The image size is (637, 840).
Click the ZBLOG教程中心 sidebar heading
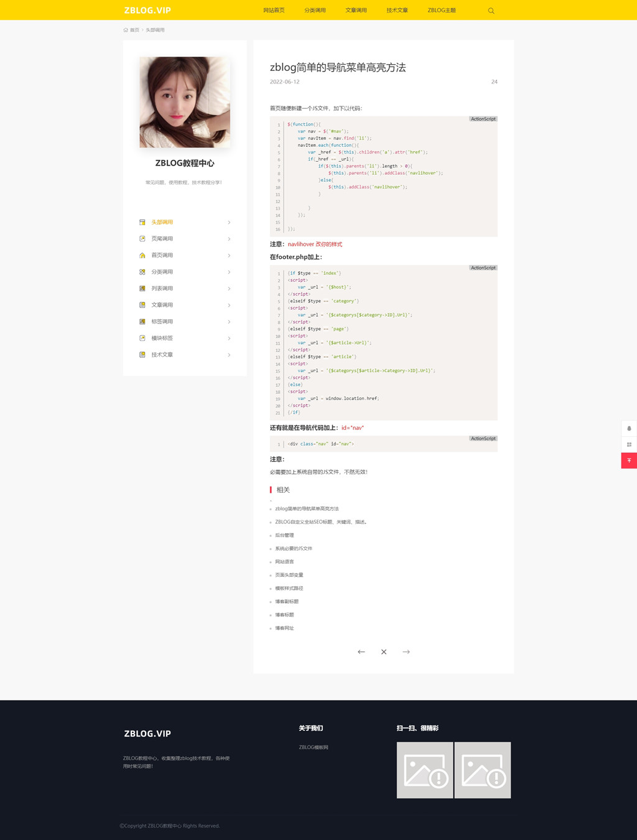[185, 163]
